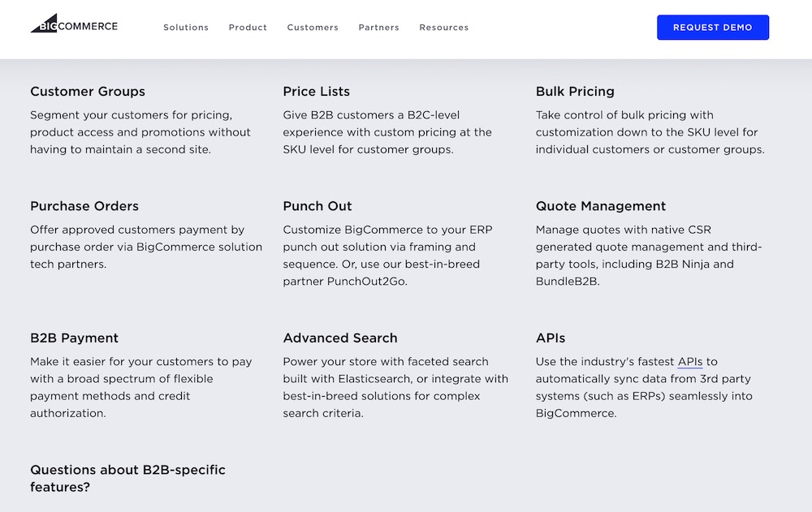
Task: Click the Bulk Pricing heading
Action: (575, 92)
